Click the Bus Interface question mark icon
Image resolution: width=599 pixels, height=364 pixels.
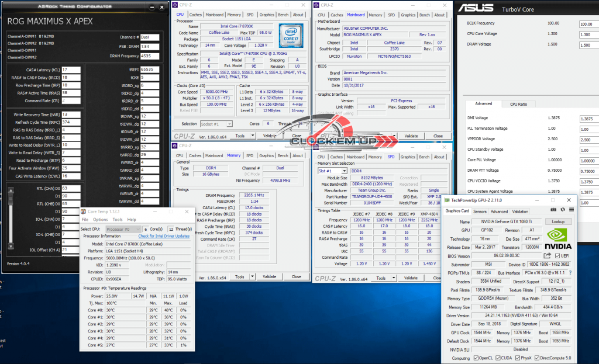click(570, 272)
